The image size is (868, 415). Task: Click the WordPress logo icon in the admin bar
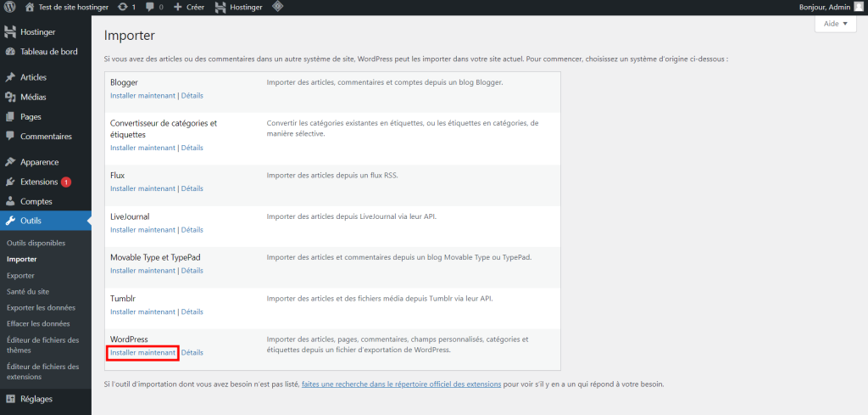tap(9, 7)
